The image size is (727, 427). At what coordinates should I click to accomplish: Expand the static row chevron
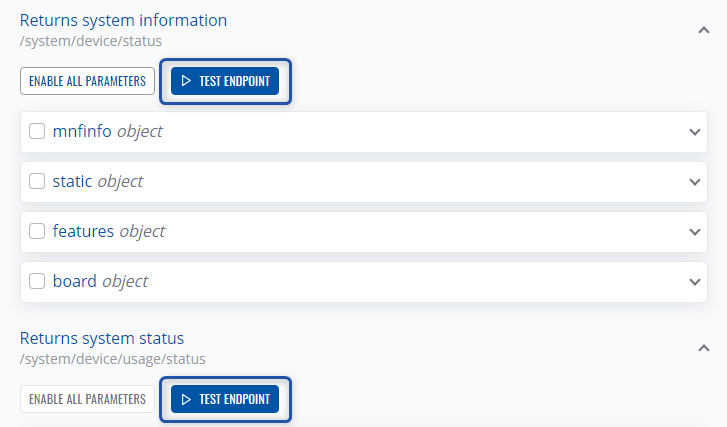pyautogui.click(x=695, y=182)
